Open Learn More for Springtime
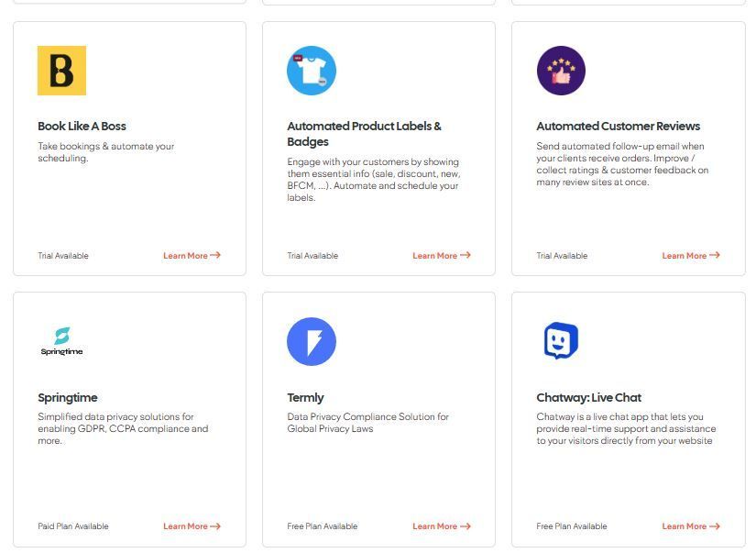 coord(192,526)
